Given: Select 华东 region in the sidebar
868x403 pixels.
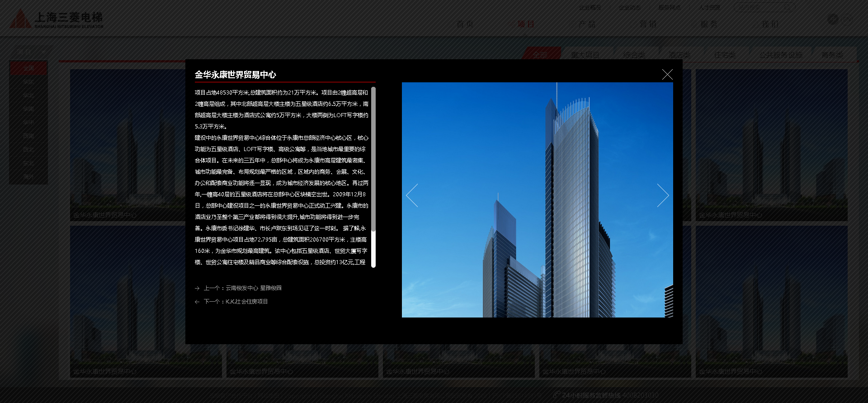Looking at the screenshot, I should (x=28, y=82).
